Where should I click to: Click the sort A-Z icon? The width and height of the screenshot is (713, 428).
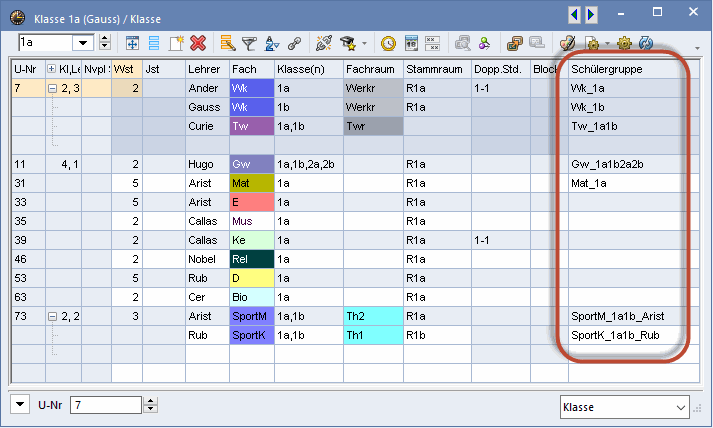(x=271, y=43)
